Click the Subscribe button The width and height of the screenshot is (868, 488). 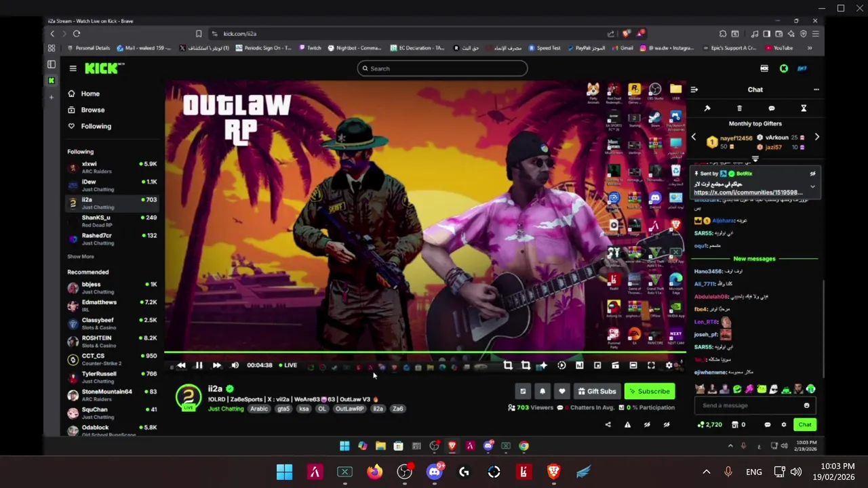[649, 391]
